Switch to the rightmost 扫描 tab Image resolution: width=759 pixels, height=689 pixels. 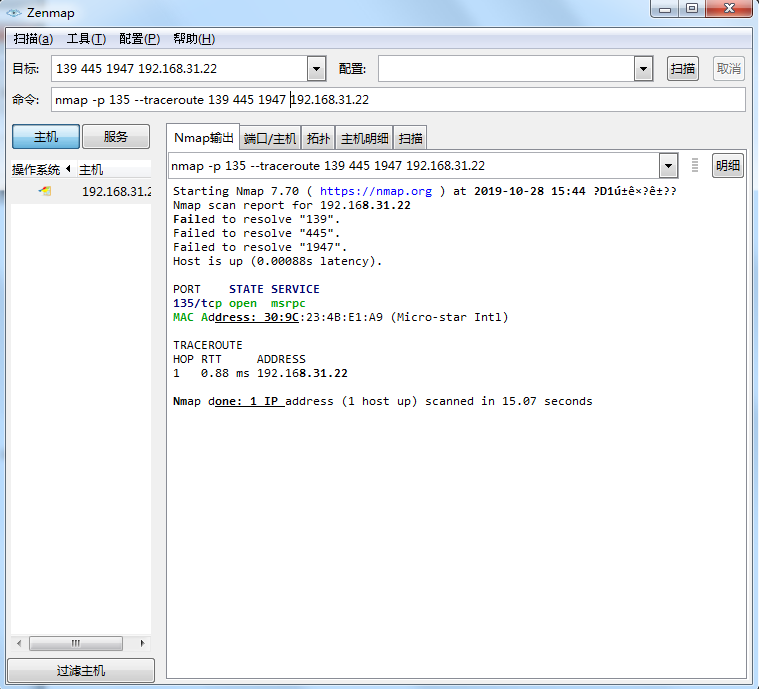(410, 139)
